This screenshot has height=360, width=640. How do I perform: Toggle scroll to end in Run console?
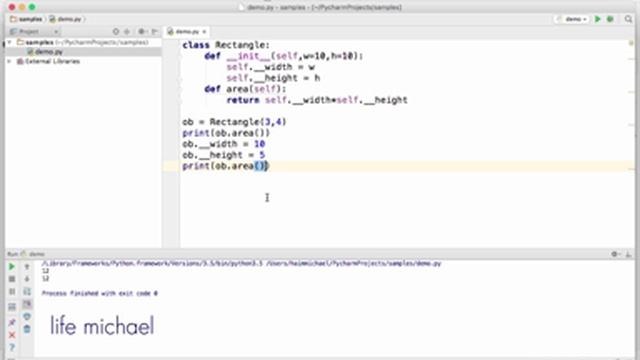[x=27, y=304]
